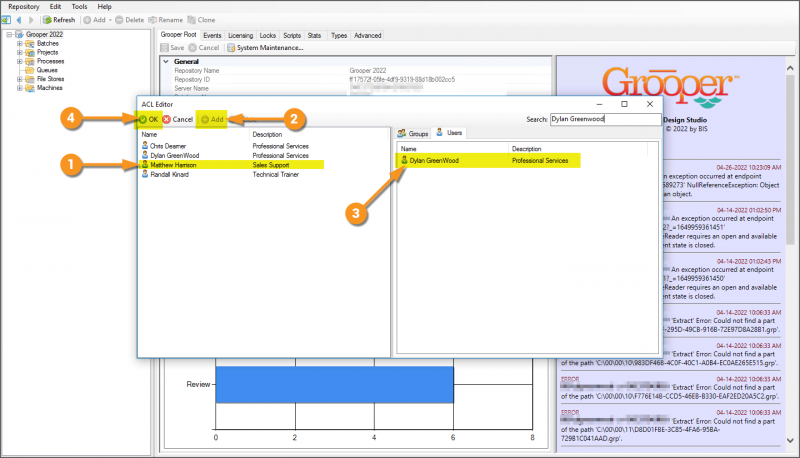Click Add in the ACL Editor toolbar
Viewport: 800px width, 458px height.
click(x=212, y=119)
